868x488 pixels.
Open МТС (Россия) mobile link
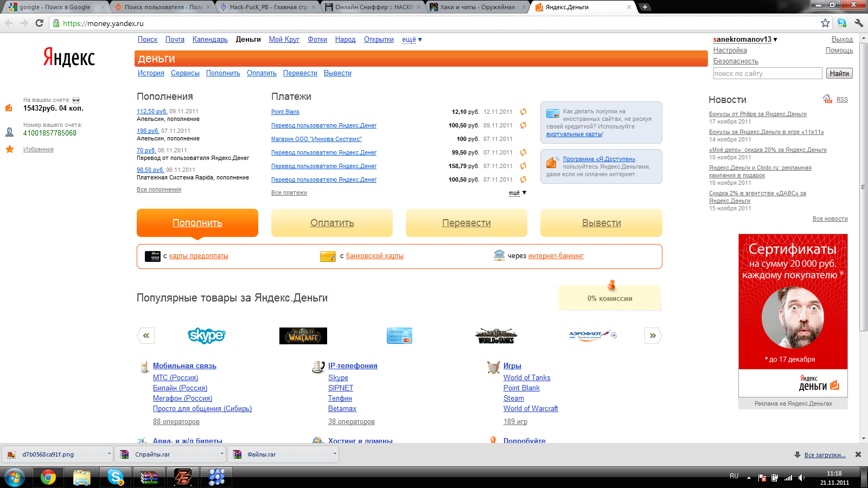pos(175,378)
